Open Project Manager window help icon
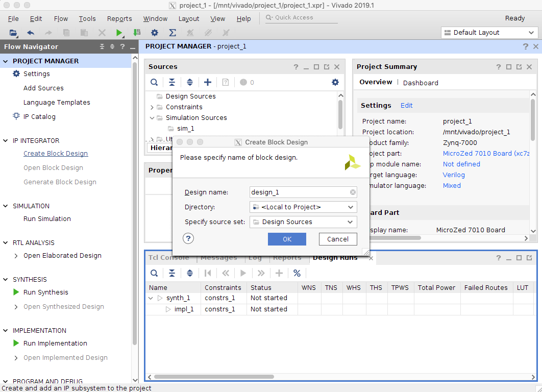542x392 pixels. (526, 46)
